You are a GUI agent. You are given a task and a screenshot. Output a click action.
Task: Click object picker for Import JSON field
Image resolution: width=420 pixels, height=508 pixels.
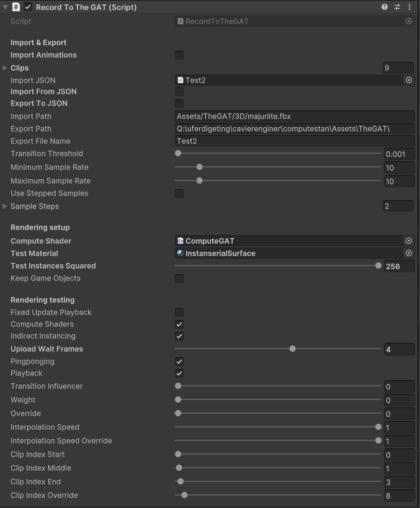(409, 80)
